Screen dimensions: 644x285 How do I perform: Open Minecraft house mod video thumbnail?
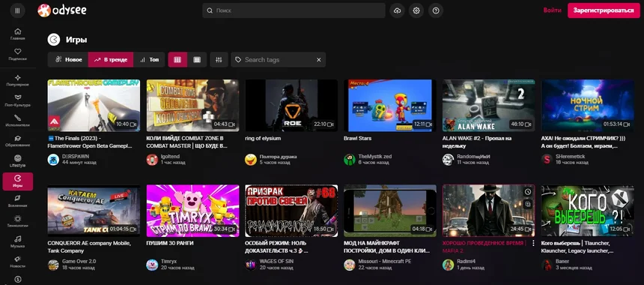click(x=389, y=211)
